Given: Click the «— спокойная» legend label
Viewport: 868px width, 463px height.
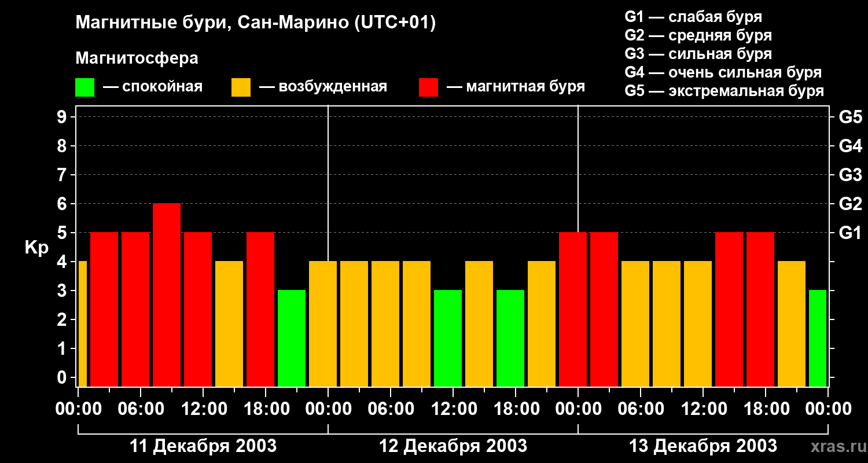Looking at the screenshot, I should [153, 87].
